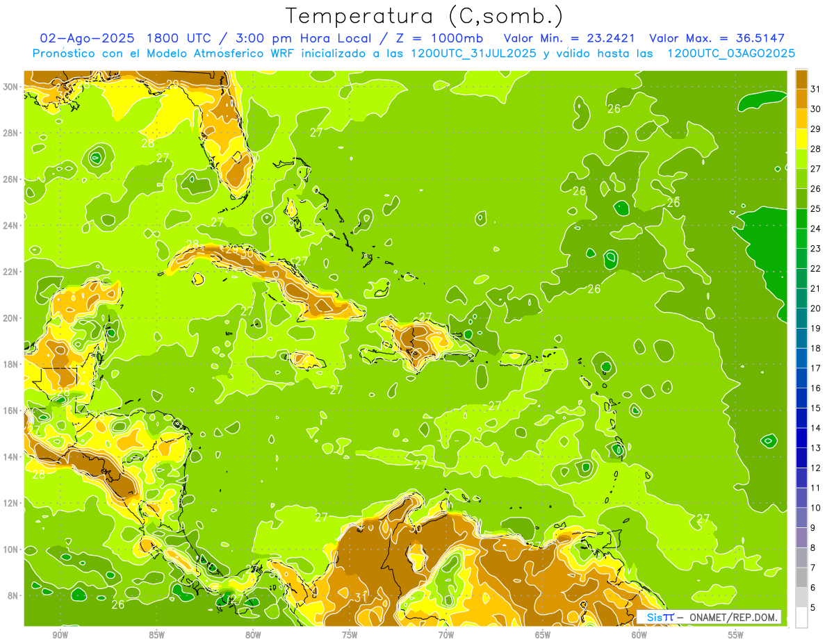
Task: Click the color bar segment between 9 and 10
Action: (x=801, y=518)
